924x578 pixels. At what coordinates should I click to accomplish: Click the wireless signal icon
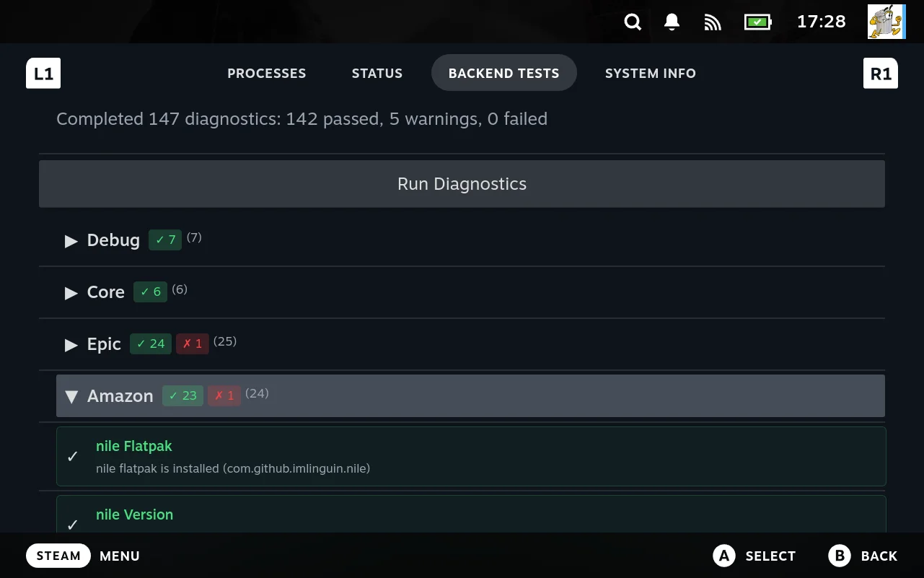[713, 22]
